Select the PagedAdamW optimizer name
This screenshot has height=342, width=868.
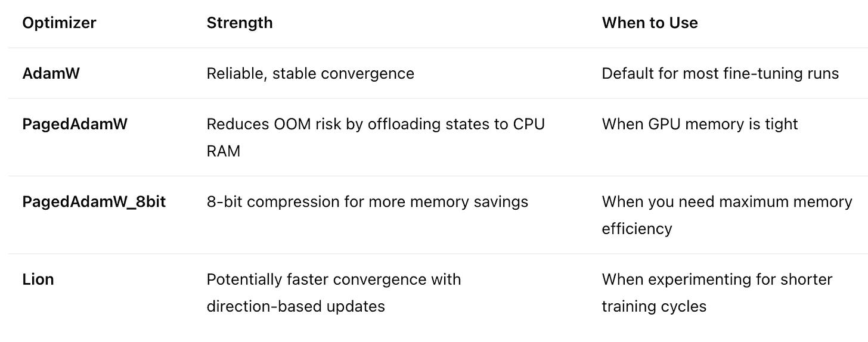(x=75, y=124)
